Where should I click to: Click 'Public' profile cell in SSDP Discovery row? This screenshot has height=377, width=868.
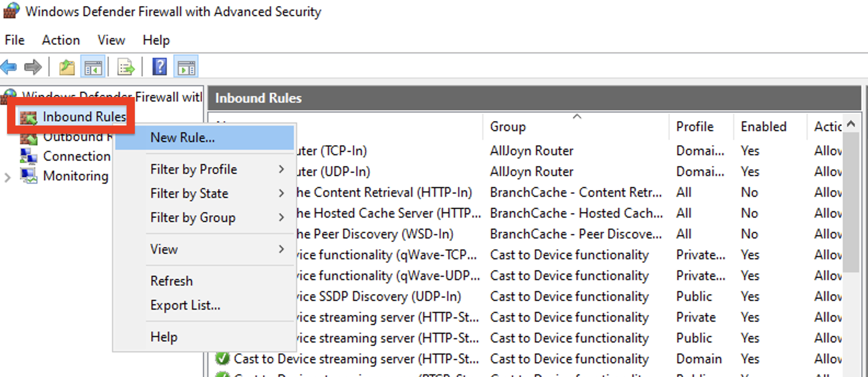(694, 296)
